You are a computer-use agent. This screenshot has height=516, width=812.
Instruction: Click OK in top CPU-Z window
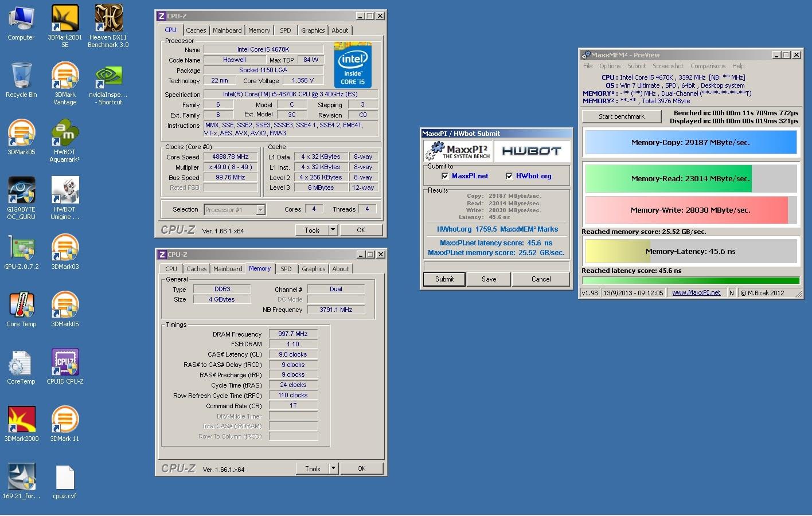[x=361, y=230]
